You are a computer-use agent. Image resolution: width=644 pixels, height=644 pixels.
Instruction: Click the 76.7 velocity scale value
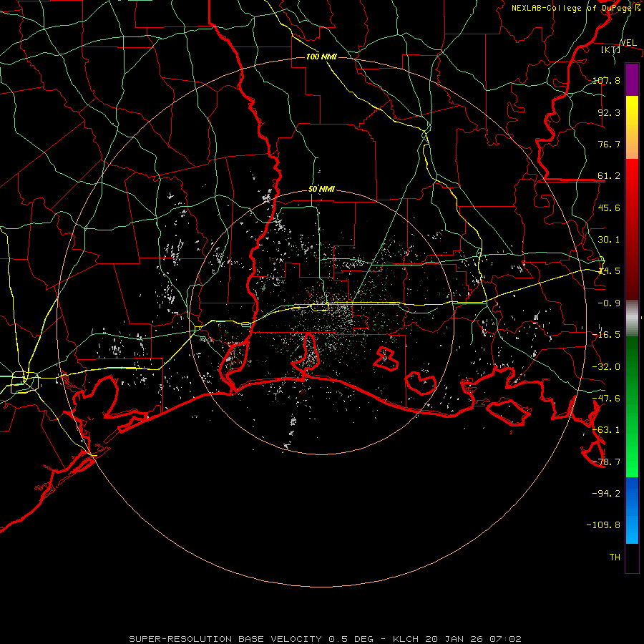[609, 144]
